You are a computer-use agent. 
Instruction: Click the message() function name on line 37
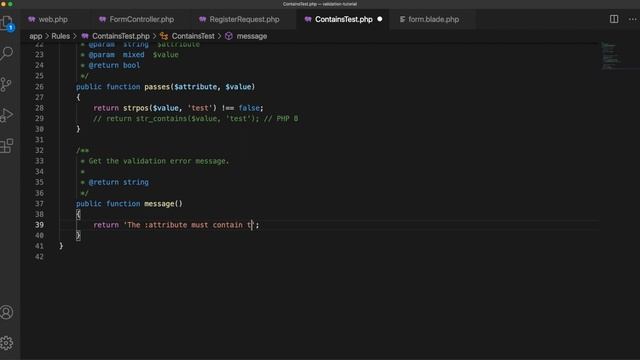click(x=159, y=204)
